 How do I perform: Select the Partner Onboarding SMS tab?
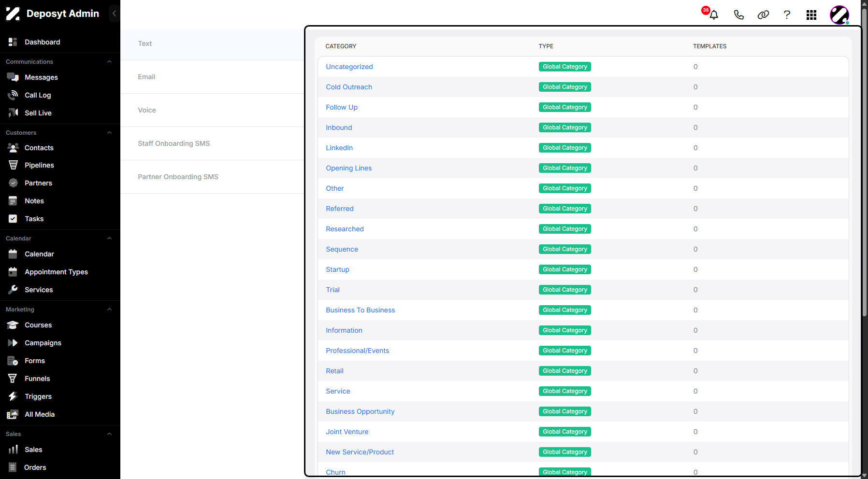[212, 177]
